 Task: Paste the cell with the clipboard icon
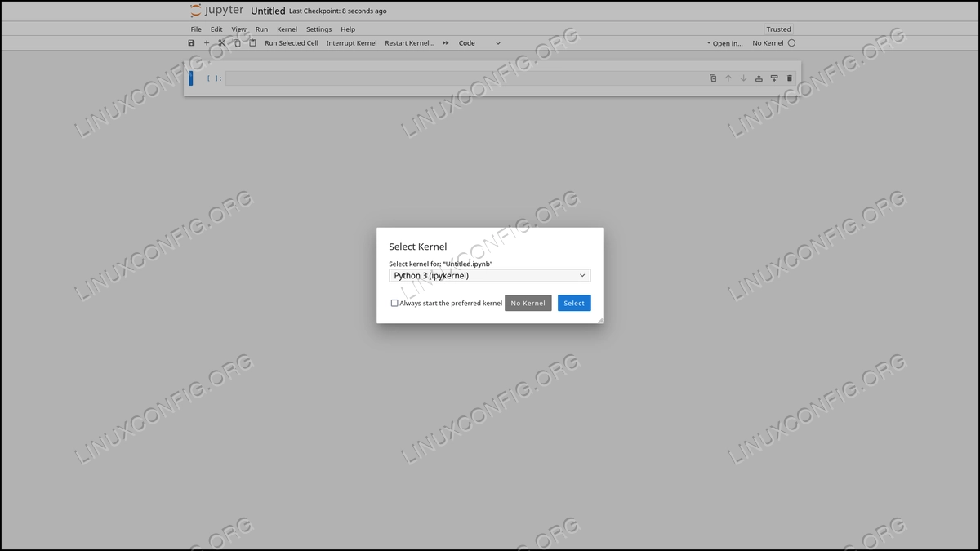(252, 43)
